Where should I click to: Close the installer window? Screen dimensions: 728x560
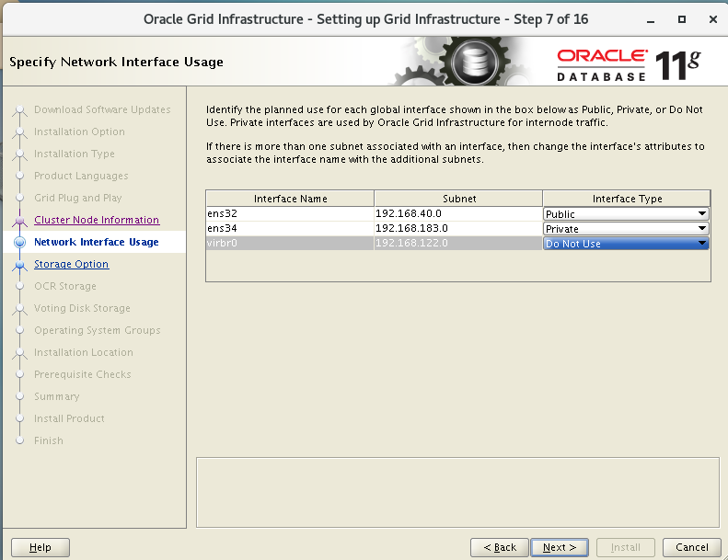pos(713,19)
